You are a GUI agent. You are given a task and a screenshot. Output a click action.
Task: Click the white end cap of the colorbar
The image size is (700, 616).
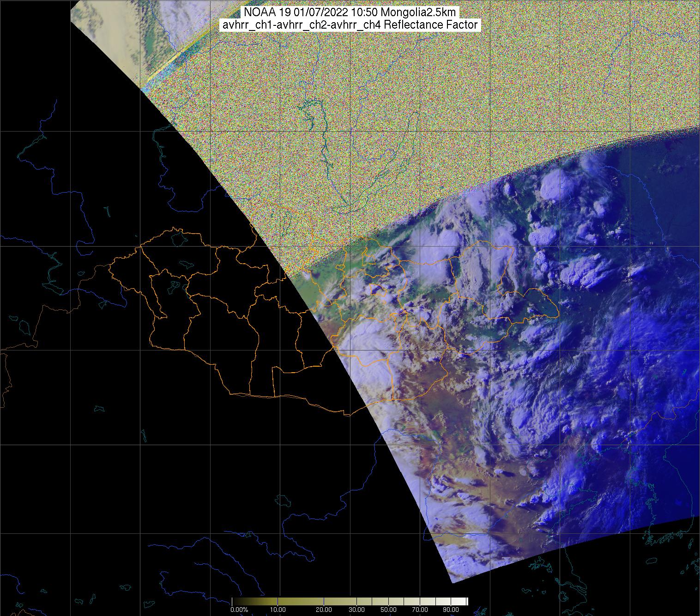[x=467, y=601]
